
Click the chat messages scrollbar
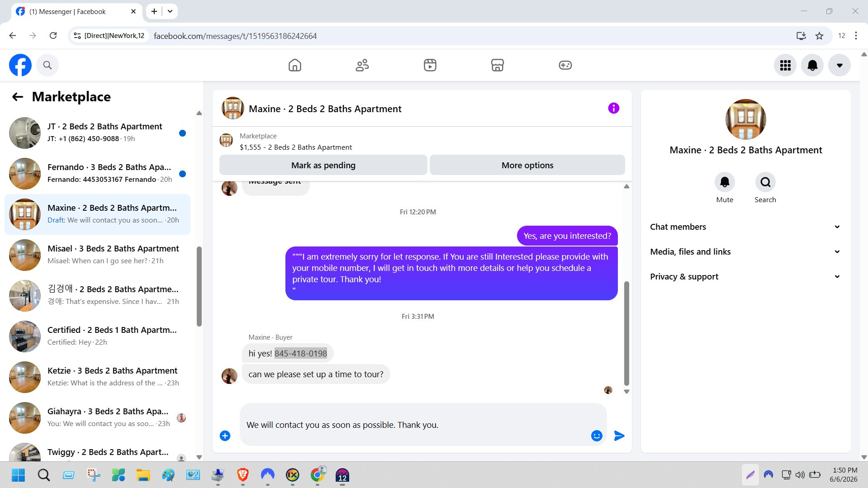(626, 333)
